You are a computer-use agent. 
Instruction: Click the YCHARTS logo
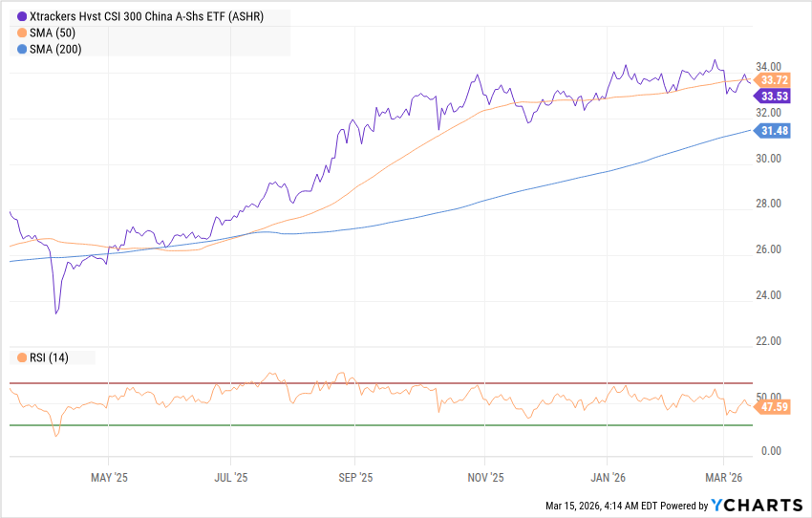click(x=757, y=505)
